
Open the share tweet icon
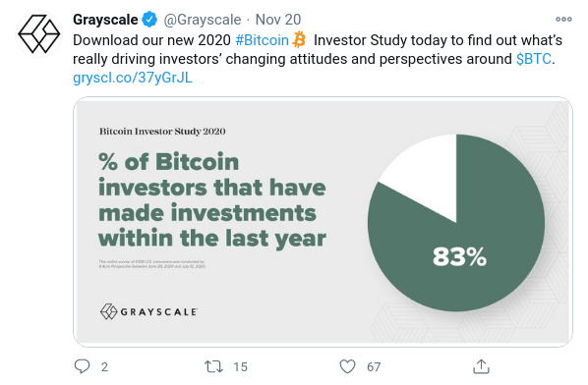click(x=481, y=366)
